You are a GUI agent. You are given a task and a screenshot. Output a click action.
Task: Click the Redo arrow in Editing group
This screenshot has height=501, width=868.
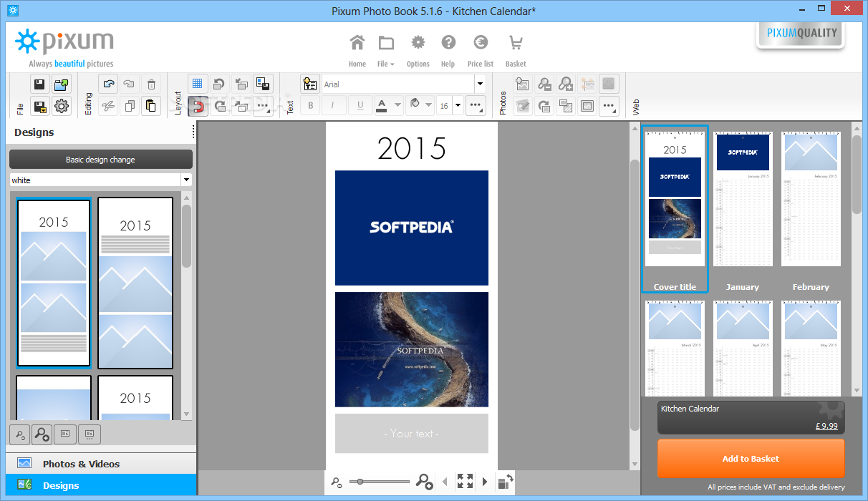pos(130,84)
